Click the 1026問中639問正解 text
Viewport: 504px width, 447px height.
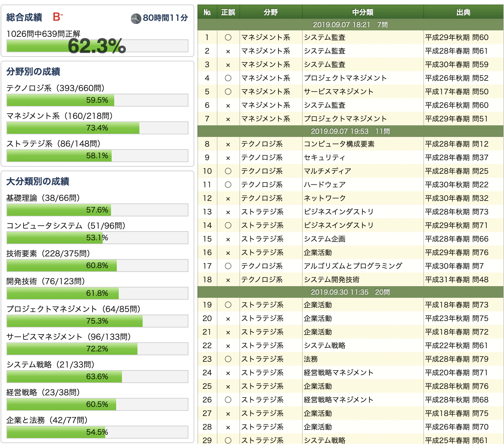(x=44, y=34)
